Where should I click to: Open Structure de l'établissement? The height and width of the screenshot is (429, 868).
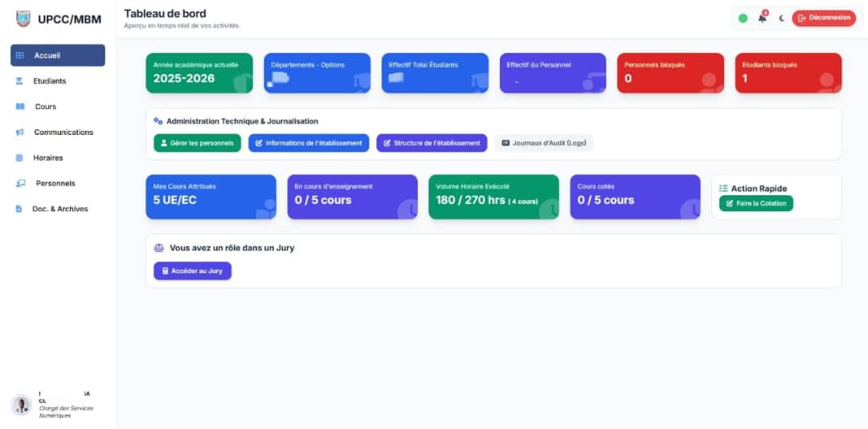pos(432,143)
